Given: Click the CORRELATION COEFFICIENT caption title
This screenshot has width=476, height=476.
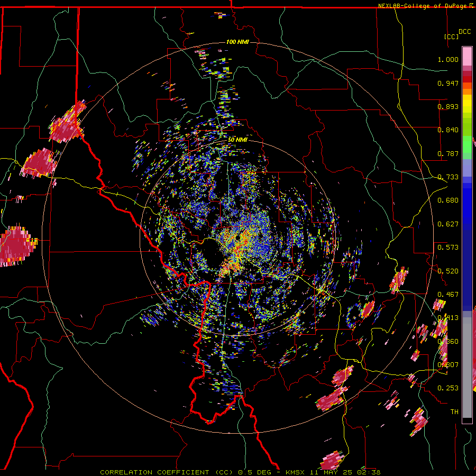Looking at the screenshot, I should click(154, 472).
